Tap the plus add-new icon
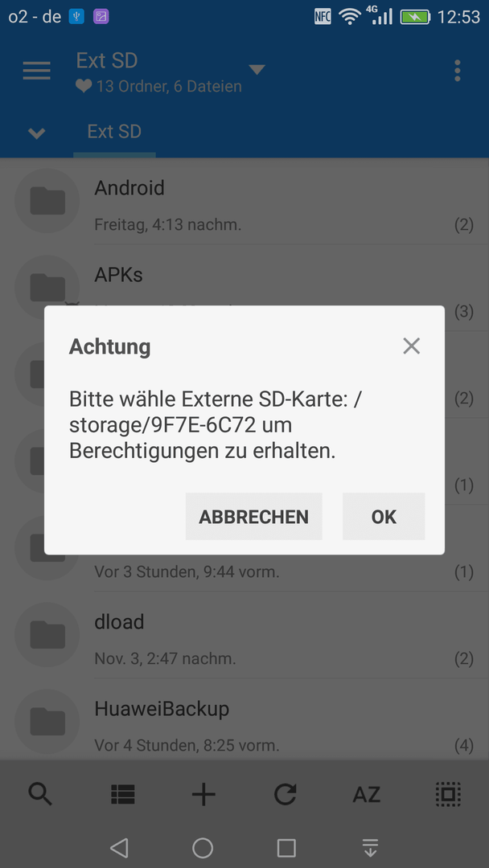 203,794
